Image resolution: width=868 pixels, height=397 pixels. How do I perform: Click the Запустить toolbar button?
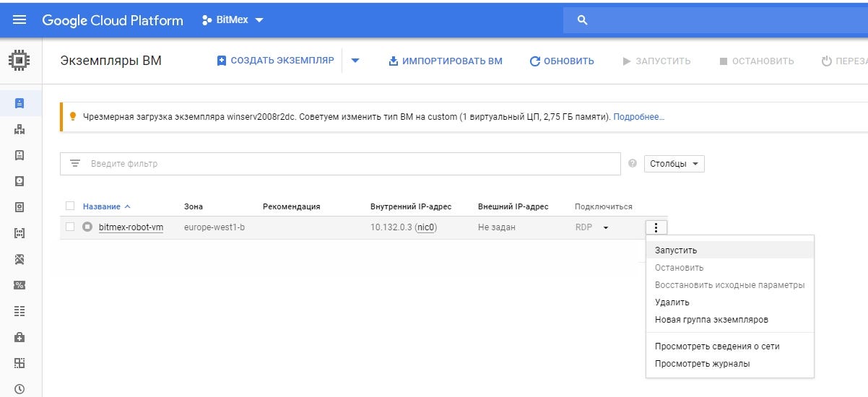pos(656,61)
